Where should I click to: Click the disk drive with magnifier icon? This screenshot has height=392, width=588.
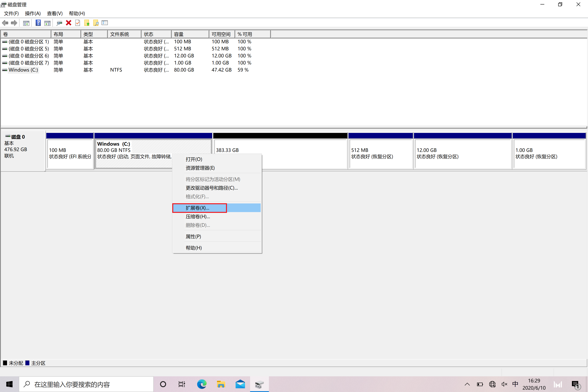(59, 23)
